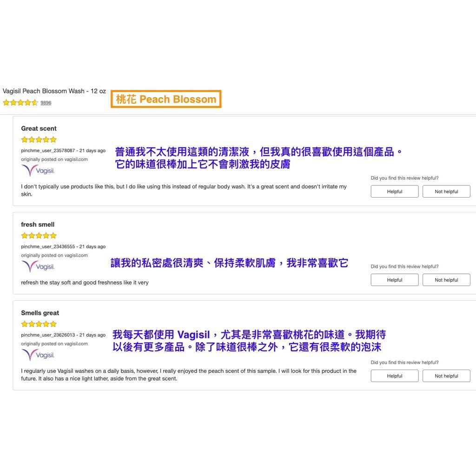The height and width of the screenshot is (476, 476).
Task: Click the Vagisil logo in the 'Smells great' review
Action: pyautogui.click(x=39, y=355)
